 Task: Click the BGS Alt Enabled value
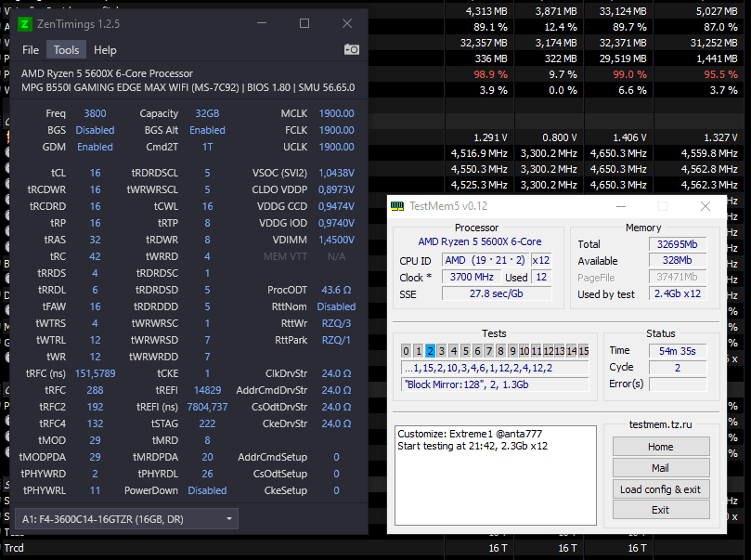207,130
